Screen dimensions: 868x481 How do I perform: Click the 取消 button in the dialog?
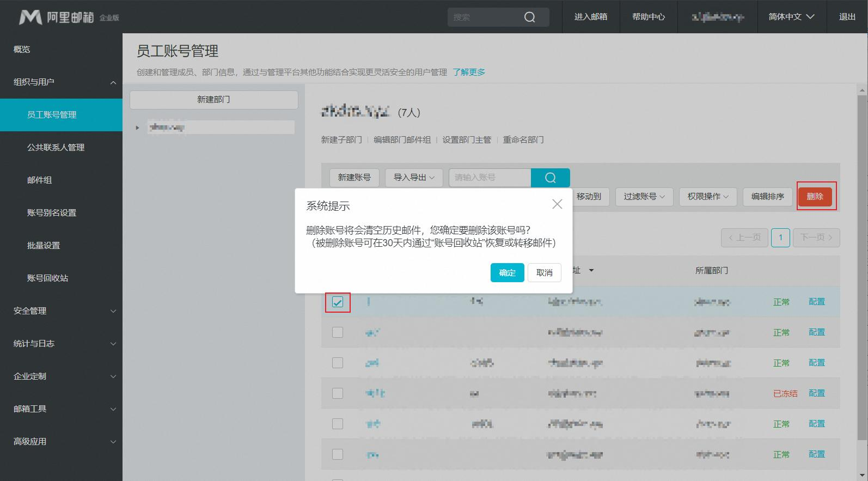coord(545,272)
